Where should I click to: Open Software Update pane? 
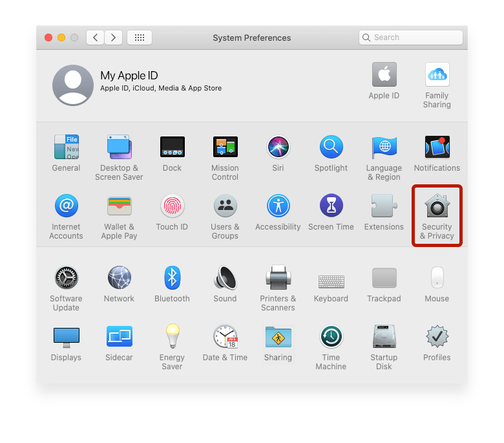(x=66, y=277)
